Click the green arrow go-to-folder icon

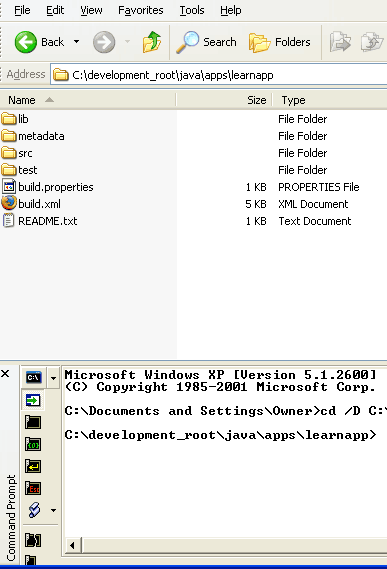coord(33,400)
